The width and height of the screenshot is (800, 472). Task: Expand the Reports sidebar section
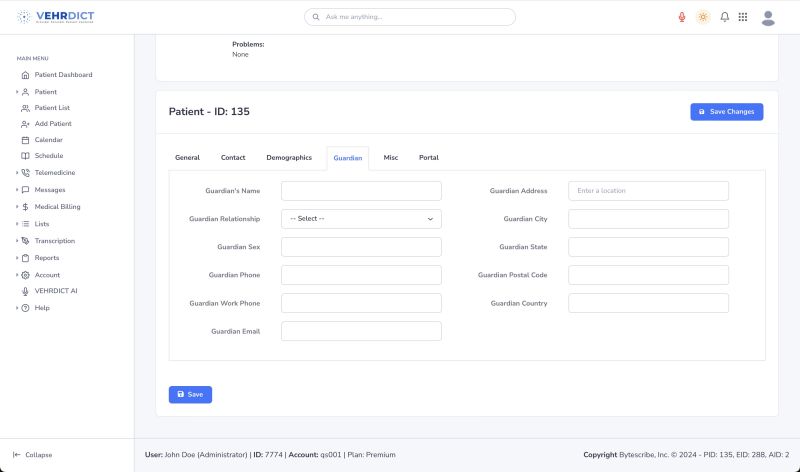click(47, 258)
